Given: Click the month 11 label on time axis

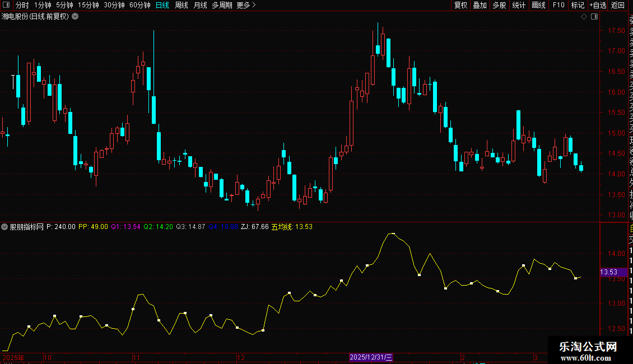Looking at the screenshot, I should point(137,357).
